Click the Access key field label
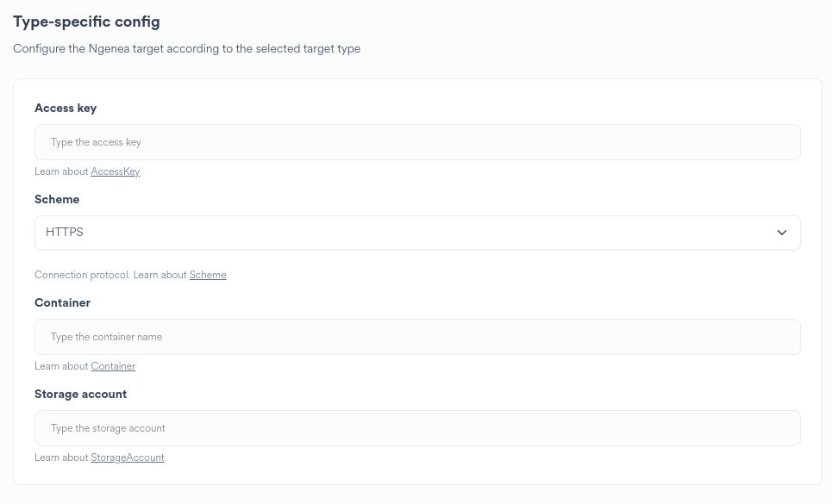The height and width of the screenshot is (504, 832). click(66, 108)
